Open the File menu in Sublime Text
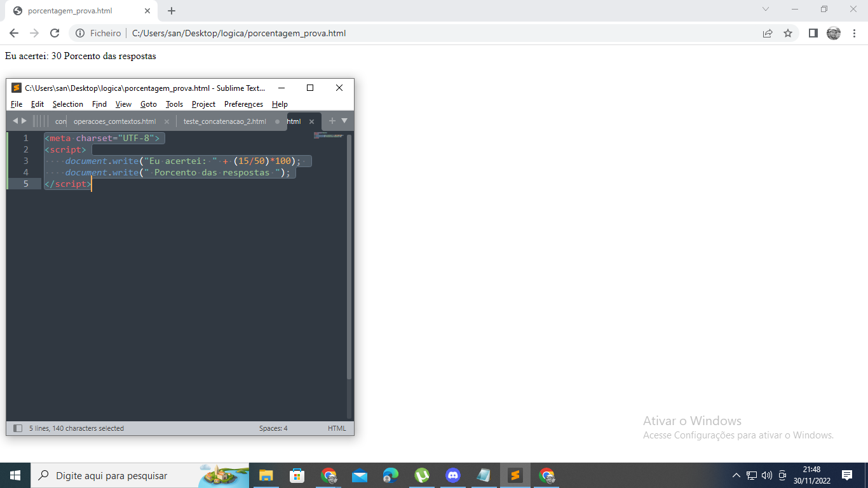The width and height of the screenshot is (868, 488). pos(17,104)
